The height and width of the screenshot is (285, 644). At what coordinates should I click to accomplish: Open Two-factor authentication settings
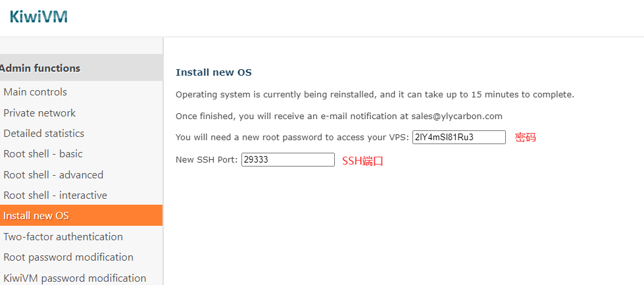[63, 236]
